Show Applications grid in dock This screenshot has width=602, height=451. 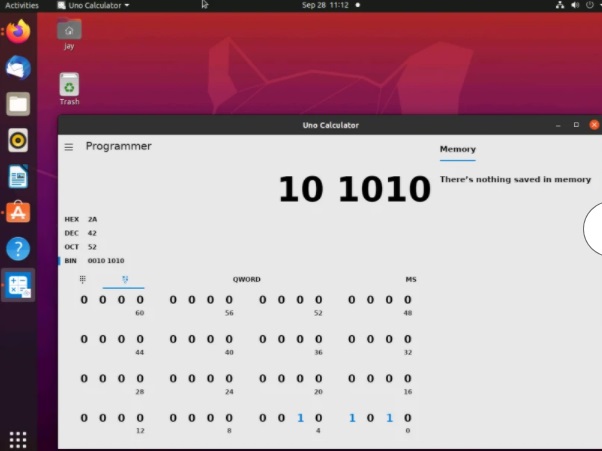pos(18,439)
